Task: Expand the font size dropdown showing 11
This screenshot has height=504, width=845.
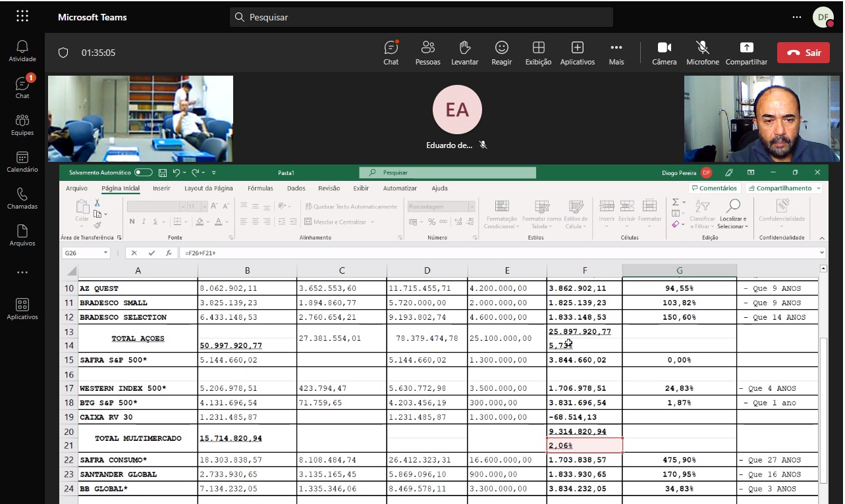Action: [x=204, y=207]
